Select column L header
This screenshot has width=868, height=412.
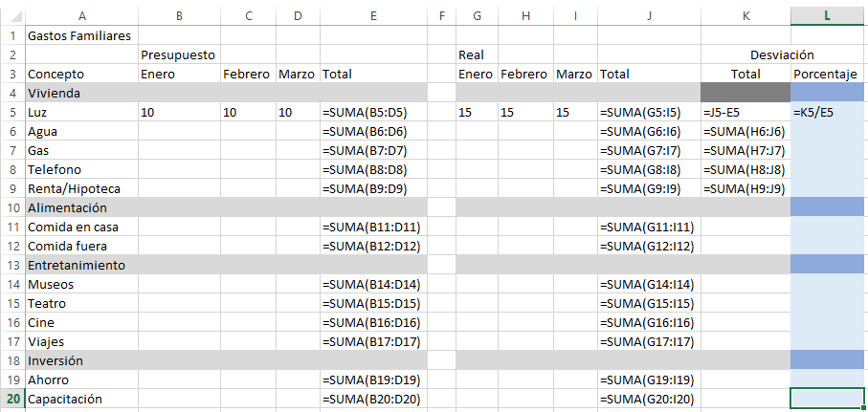[x=827, y=16]
